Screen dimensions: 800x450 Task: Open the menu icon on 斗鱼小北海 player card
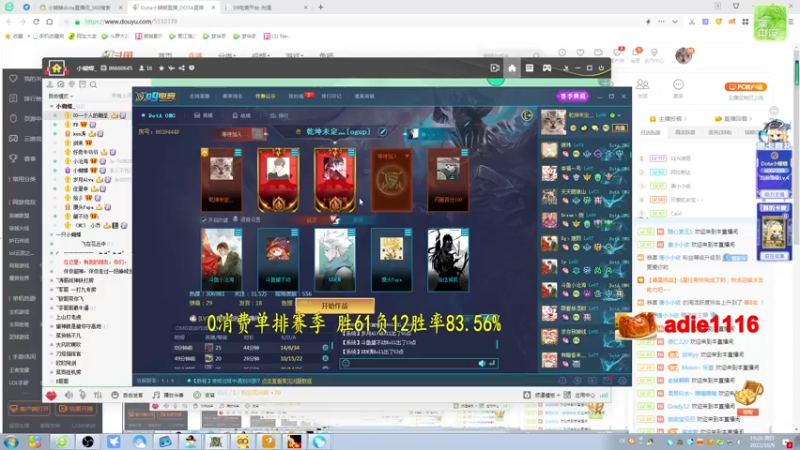pos(238,233)
